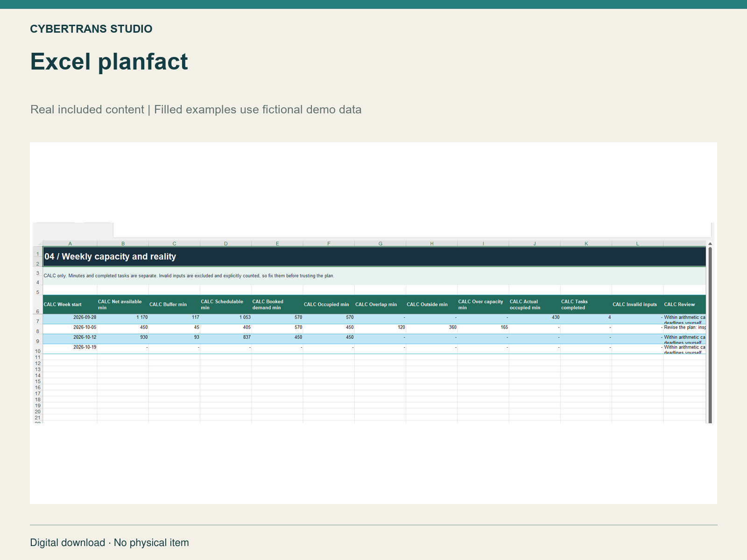Click the schedulable value '1 053'
747x560 pixels.
pos(226,319)
